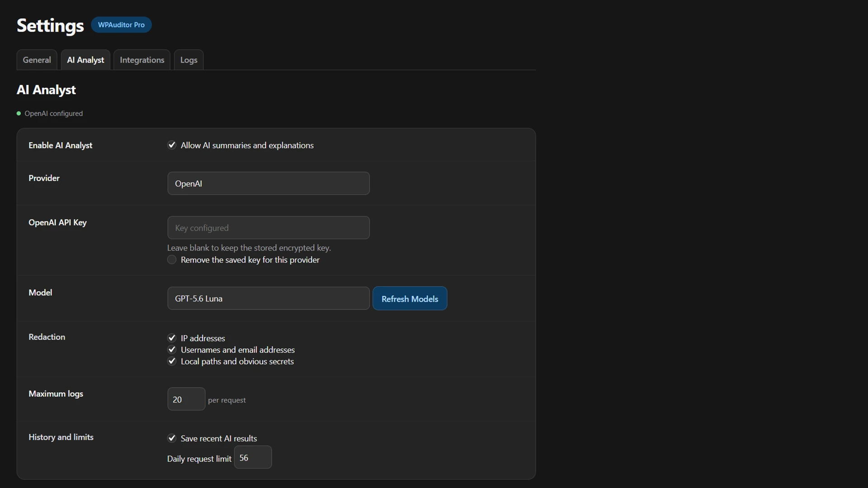Click the Maximum logs label
The height and width of the screenshot is (488, 868).
coord(56,394)
